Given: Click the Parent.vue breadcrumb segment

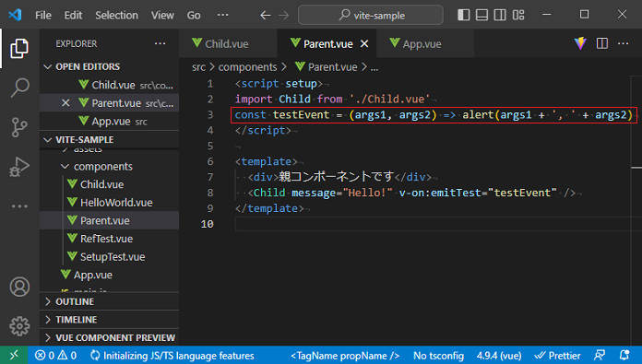Looking at the screenshot, I should tap(327, 67).
